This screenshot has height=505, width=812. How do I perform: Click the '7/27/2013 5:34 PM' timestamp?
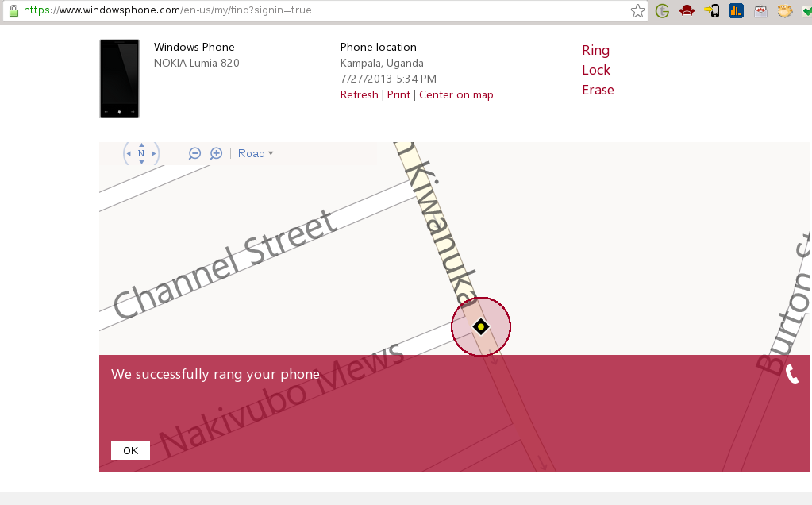tap(388, 79)
